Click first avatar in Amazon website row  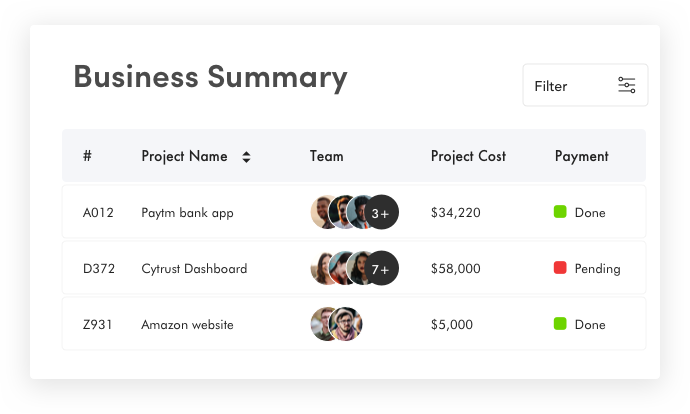324,324
